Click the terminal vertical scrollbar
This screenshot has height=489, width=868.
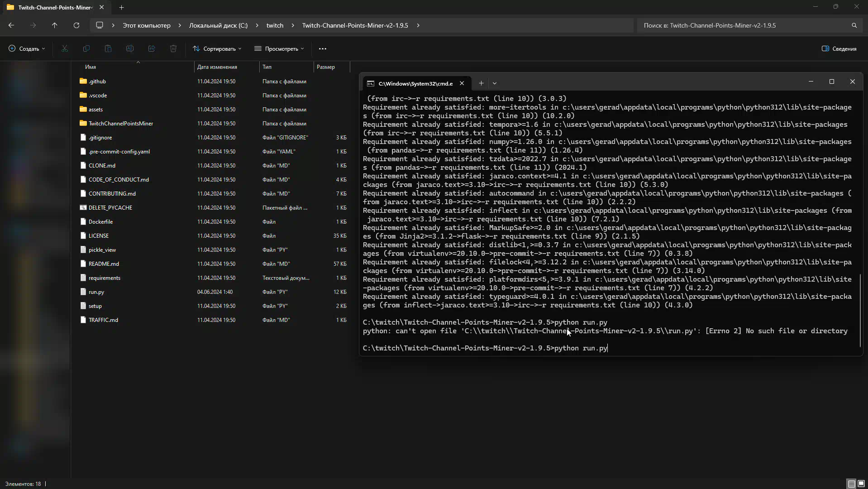point(859,312)
